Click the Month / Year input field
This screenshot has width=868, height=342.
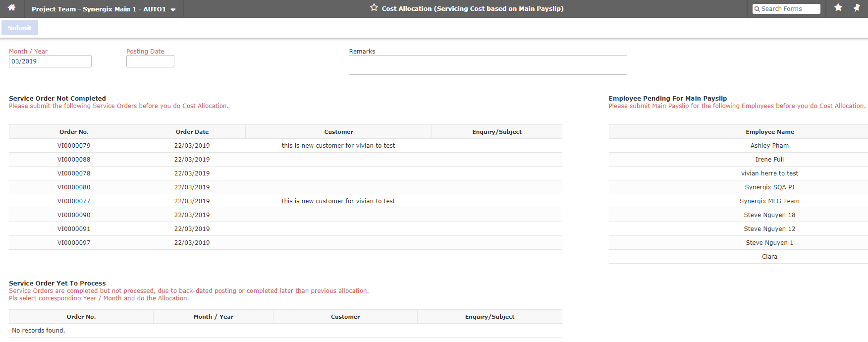[50, 61]
